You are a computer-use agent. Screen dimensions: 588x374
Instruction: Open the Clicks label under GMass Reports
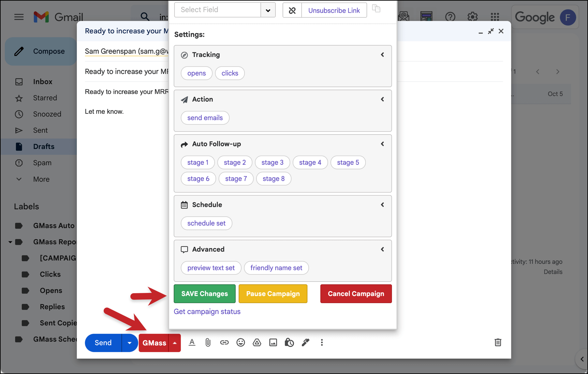coord(50,274)
